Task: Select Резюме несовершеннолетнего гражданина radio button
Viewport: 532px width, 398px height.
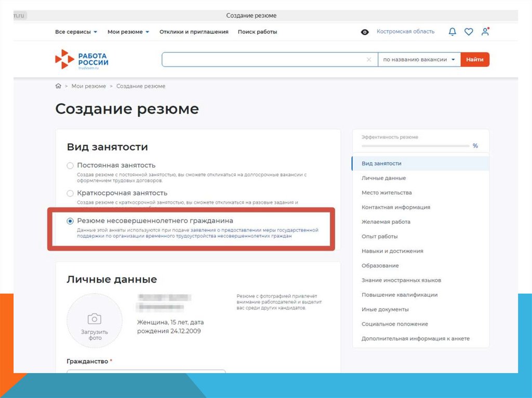Action: click(70, 221)
